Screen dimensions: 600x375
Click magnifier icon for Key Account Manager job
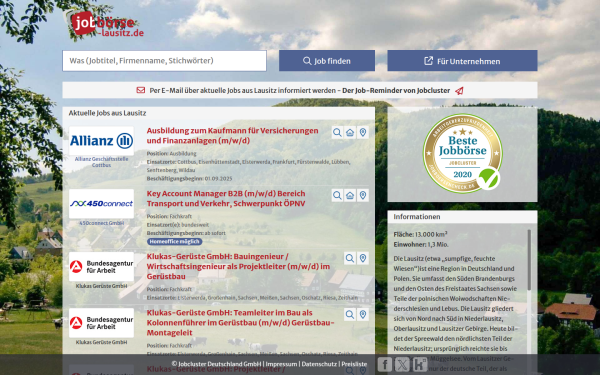click(x=337, y=195)
